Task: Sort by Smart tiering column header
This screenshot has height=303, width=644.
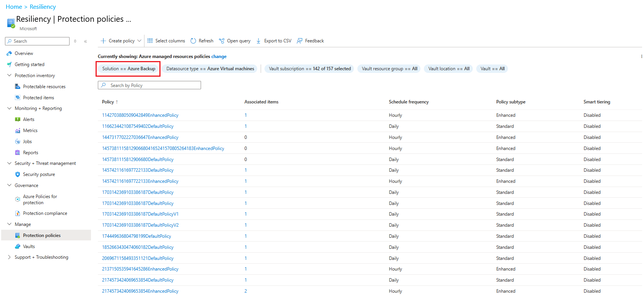Action: coord(597,102)
